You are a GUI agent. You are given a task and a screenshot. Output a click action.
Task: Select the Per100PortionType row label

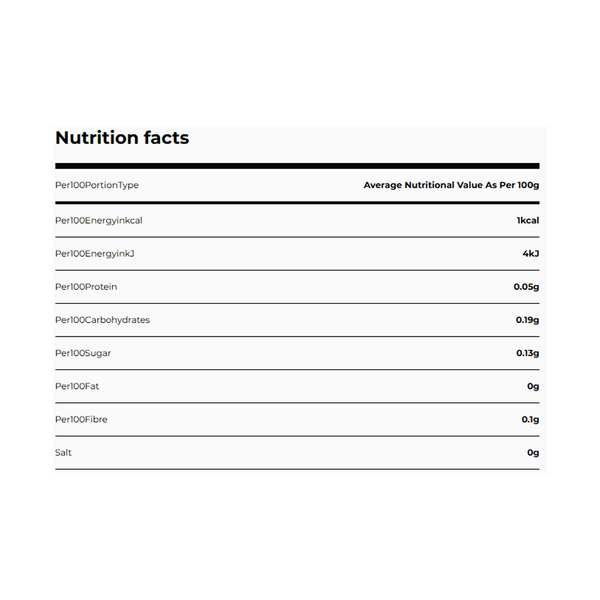tap(97, 185)
